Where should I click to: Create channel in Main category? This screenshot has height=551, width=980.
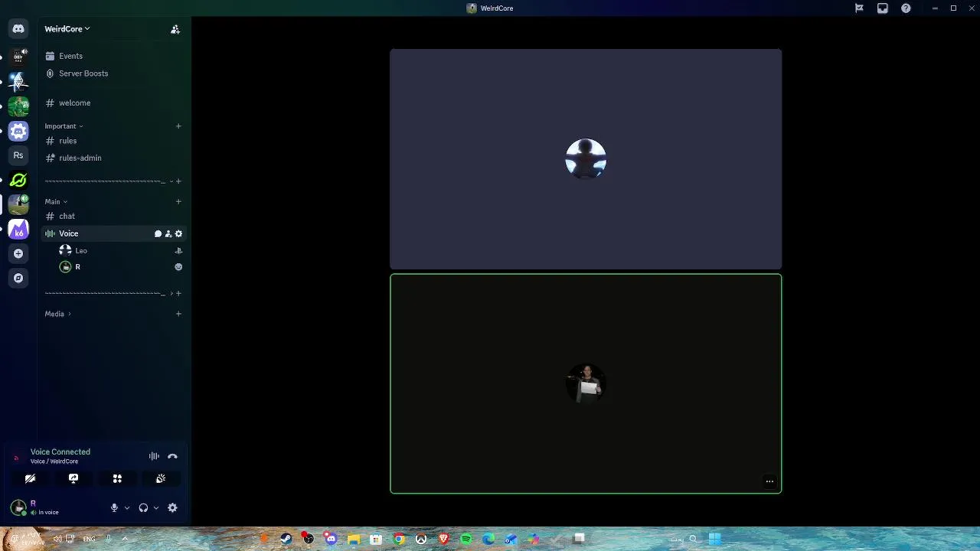click(x=178, y=201)
